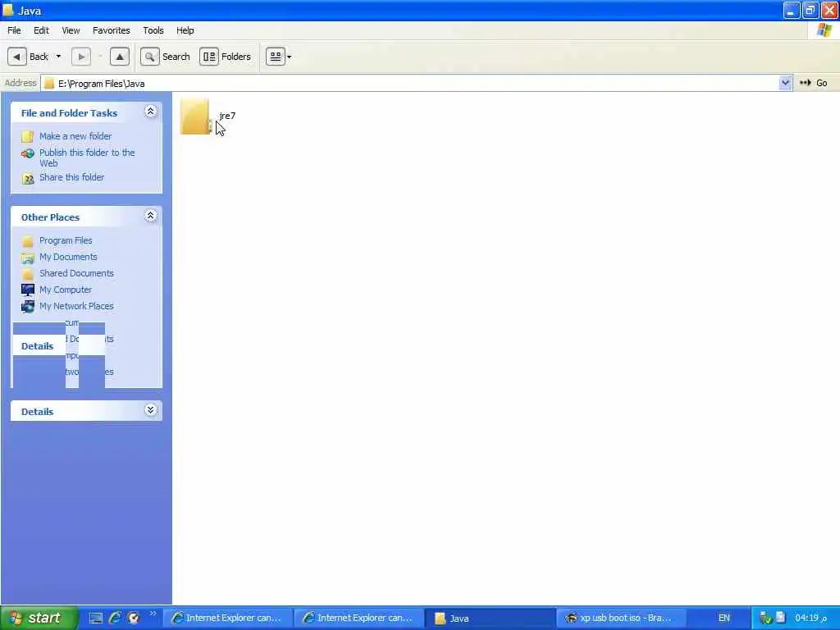Click the Publish folder globe icon

pos(28,153)
